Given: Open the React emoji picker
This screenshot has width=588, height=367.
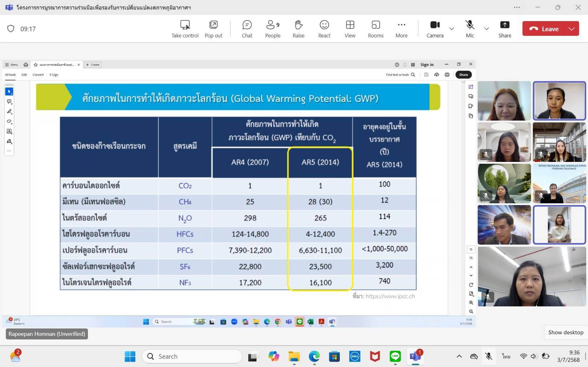Looking at the screenshot, I should tap(324, 29).
